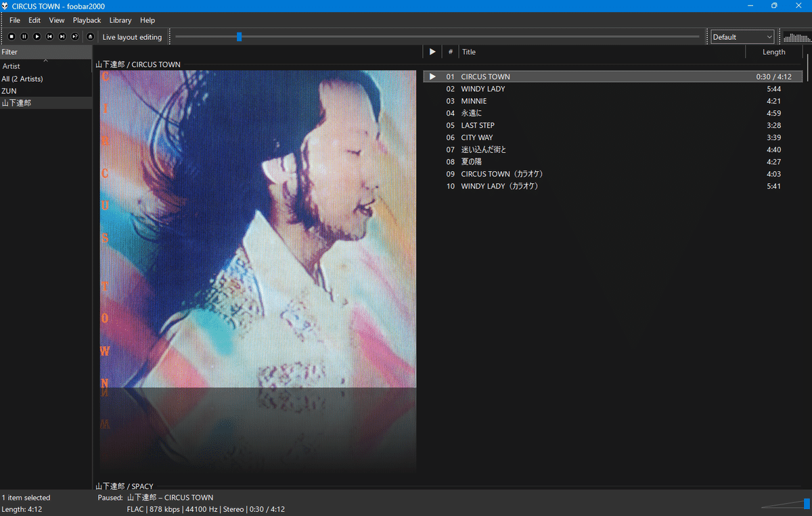Select track 07 迷い込んだ街と

[613, 150]
